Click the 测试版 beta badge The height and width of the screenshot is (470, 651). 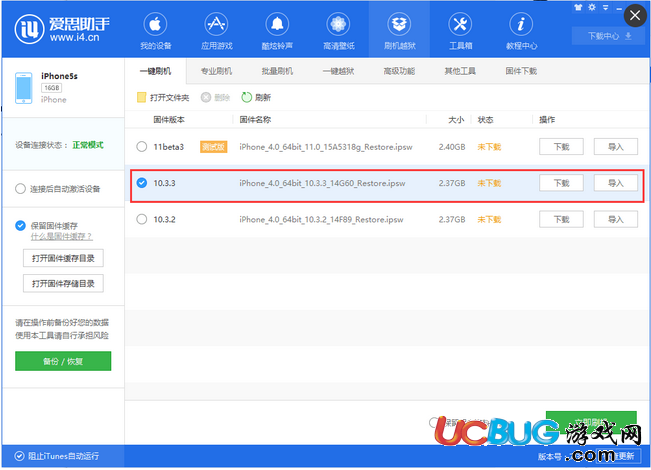point(213,147)
